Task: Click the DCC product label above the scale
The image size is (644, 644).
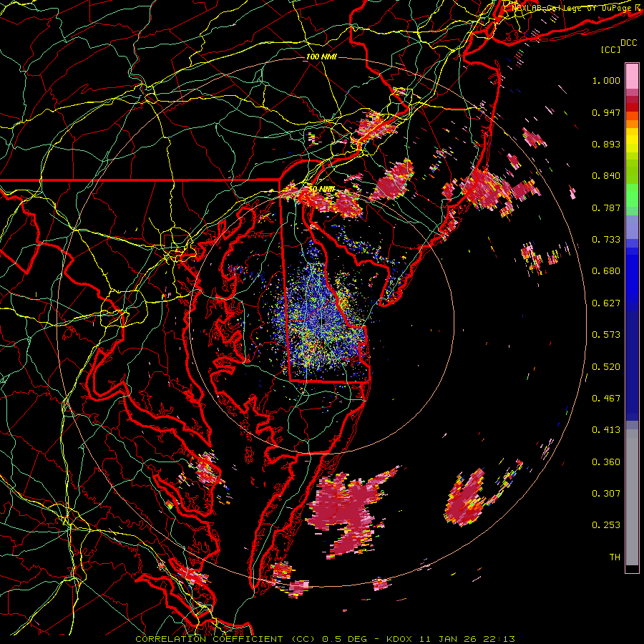Action: tap(629, 43)
